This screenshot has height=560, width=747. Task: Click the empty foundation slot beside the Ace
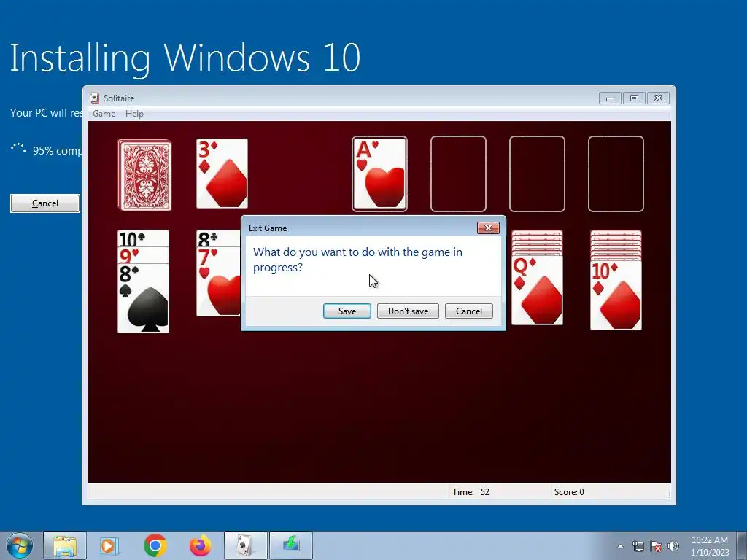(458, 174)
